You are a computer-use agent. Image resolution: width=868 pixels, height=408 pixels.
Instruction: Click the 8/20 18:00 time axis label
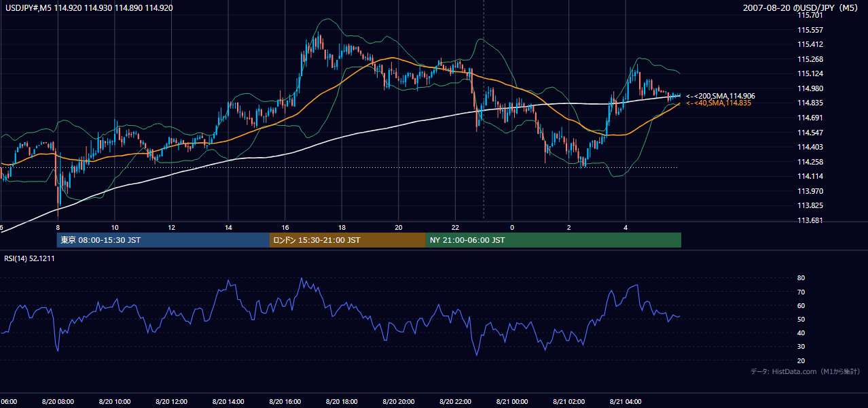click(342, 402)
